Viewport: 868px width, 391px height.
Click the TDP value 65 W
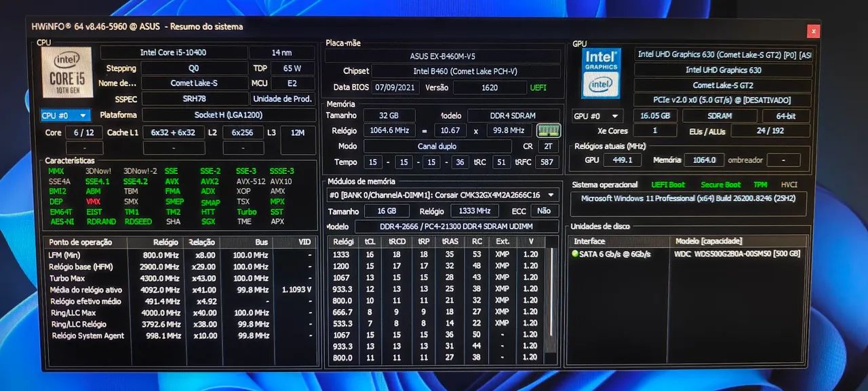292,68
